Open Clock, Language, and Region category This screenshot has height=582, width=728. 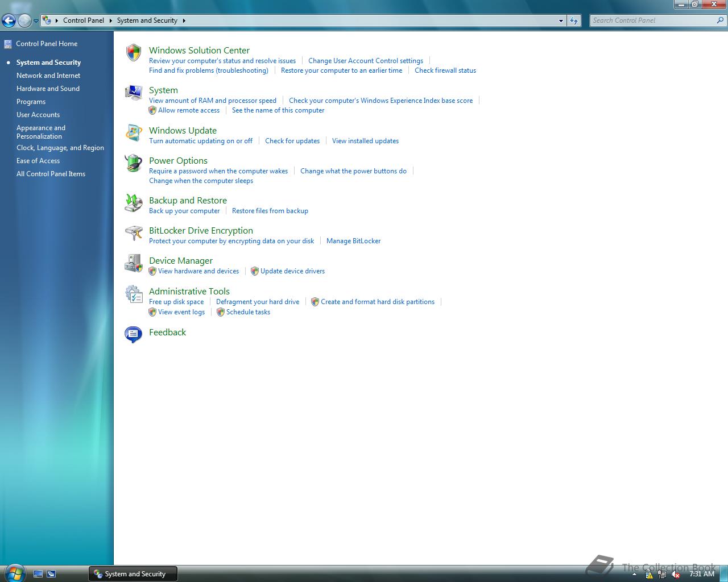(60, 148)
